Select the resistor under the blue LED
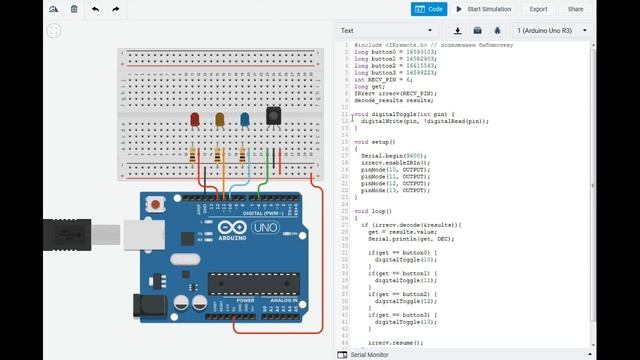 tap(242, 156)
